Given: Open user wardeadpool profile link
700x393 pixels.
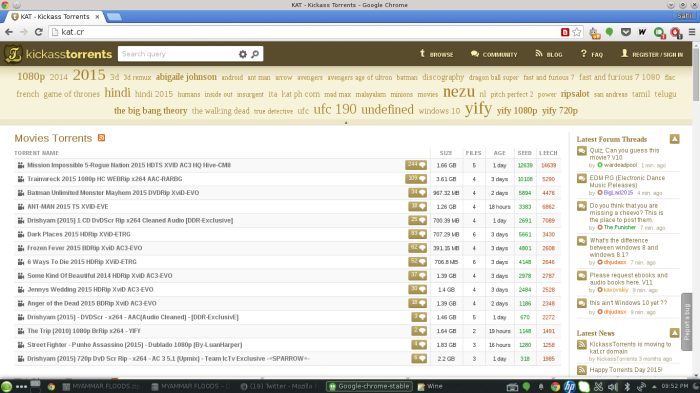Looking at the screenshot, I should point(620,165).
